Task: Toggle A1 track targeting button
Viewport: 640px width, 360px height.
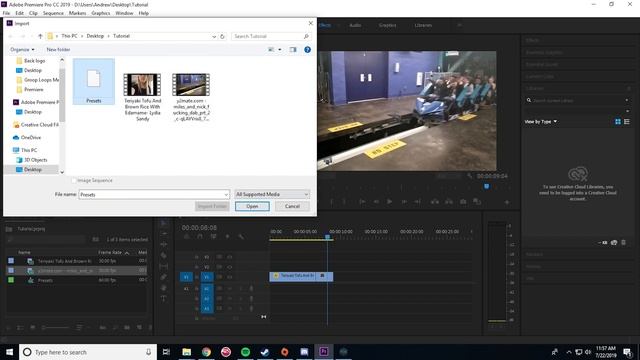Action: 207,289
